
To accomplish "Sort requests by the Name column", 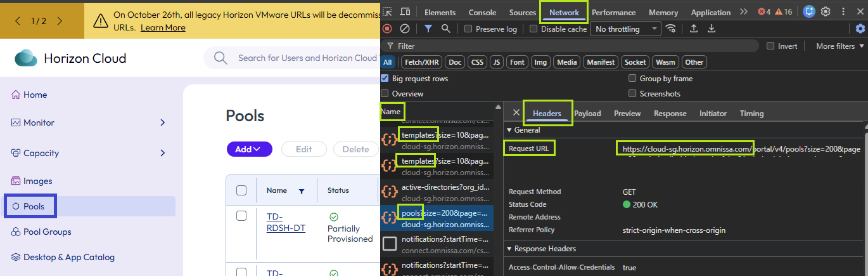I will [391, 112].
